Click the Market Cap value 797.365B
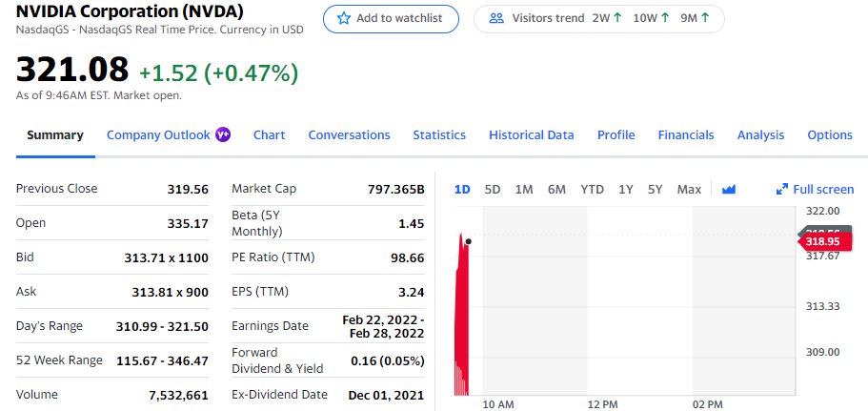This screenshot has width=868, height=411. click(x=395, y=190)
